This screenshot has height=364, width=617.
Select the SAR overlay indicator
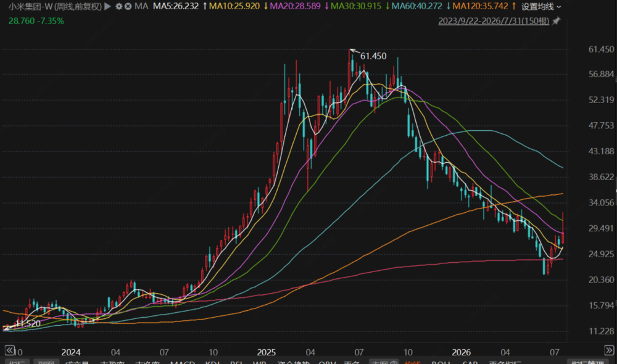pos(470,362)
